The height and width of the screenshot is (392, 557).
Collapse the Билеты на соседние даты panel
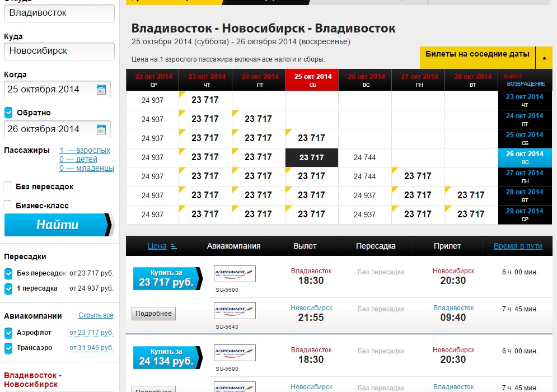coord(544,57)
